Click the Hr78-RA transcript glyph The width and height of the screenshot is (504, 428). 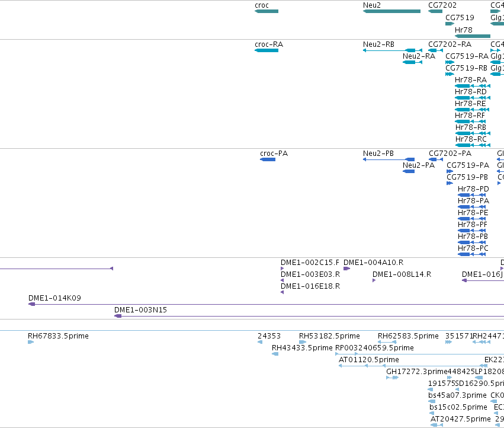[x=473, y=86]
